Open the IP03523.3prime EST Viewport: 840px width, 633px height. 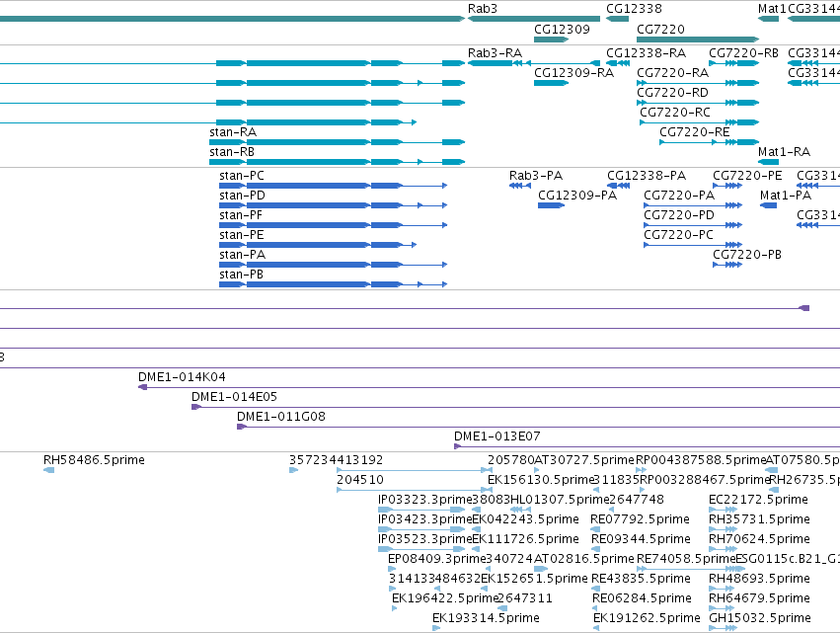coord(421,549)
